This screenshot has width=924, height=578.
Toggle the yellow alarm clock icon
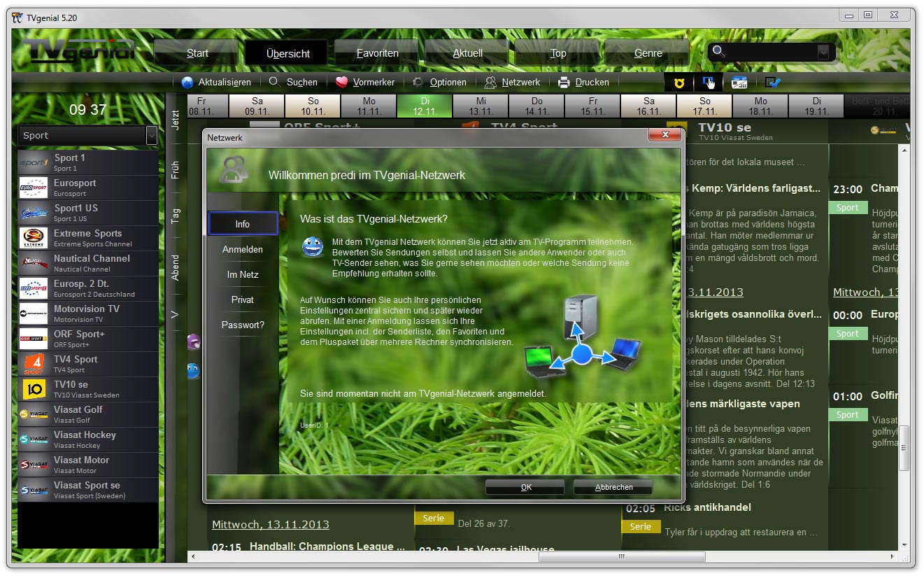pos(678,83)
